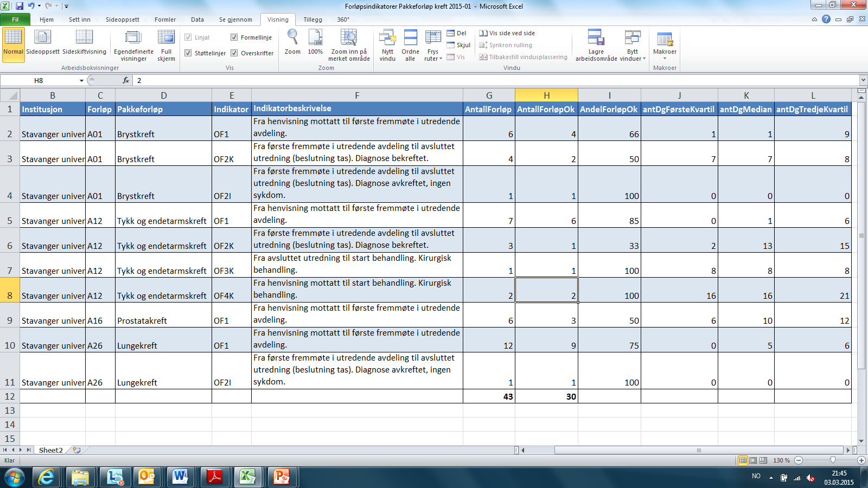Zoom out with the minus button
The width and height of the screenshot is (868, 488).
coord(799,460)
